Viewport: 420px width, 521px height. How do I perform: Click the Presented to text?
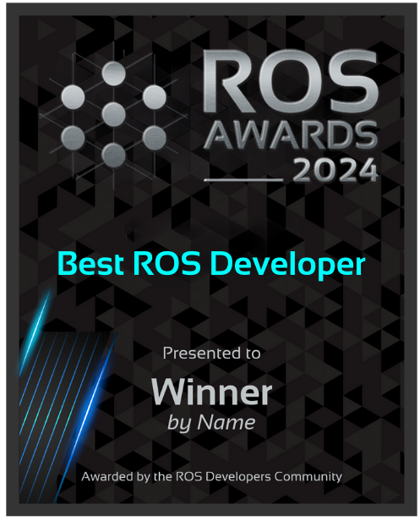click(x=211, y=353)
